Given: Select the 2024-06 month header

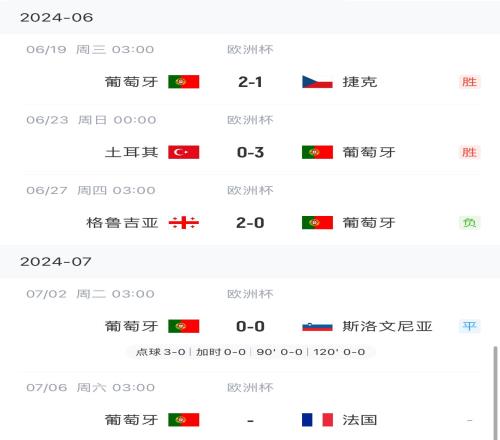Looking at the screenshot, I should point(250,17).
